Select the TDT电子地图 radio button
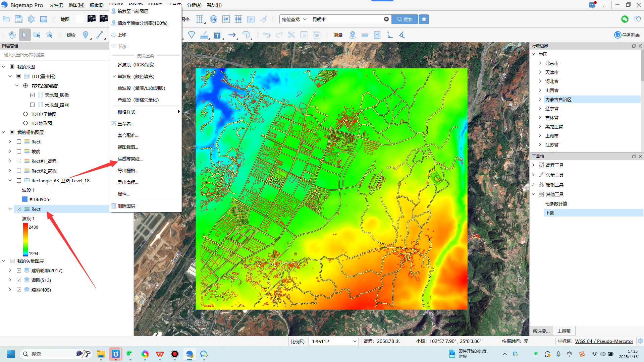Viewport: 644px width, 362px height. pos(25,114)
